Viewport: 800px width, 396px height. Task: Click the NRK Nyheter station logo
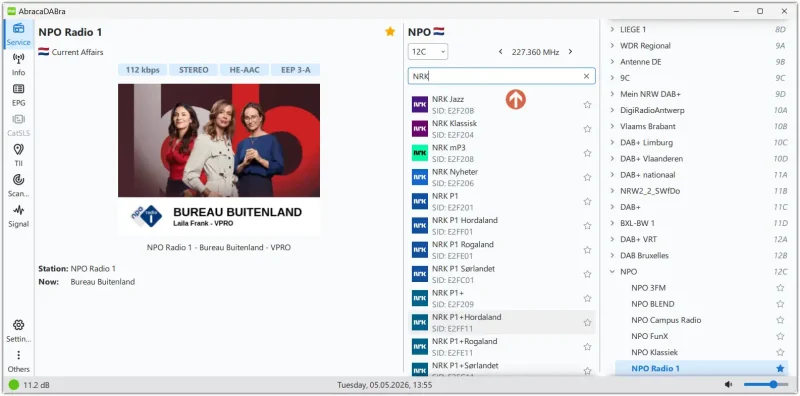(x=419, y=177)
